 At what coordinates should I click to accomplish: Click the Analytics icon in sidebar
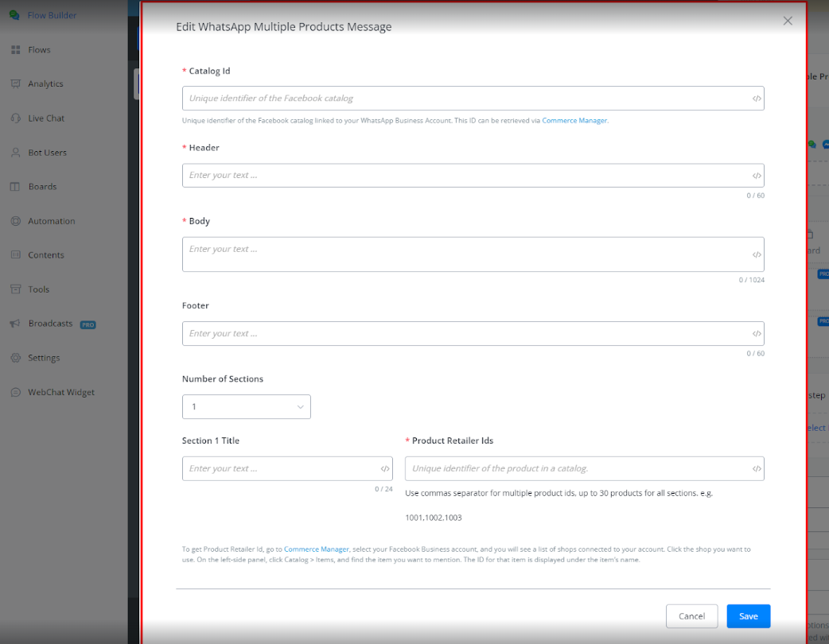15,84
